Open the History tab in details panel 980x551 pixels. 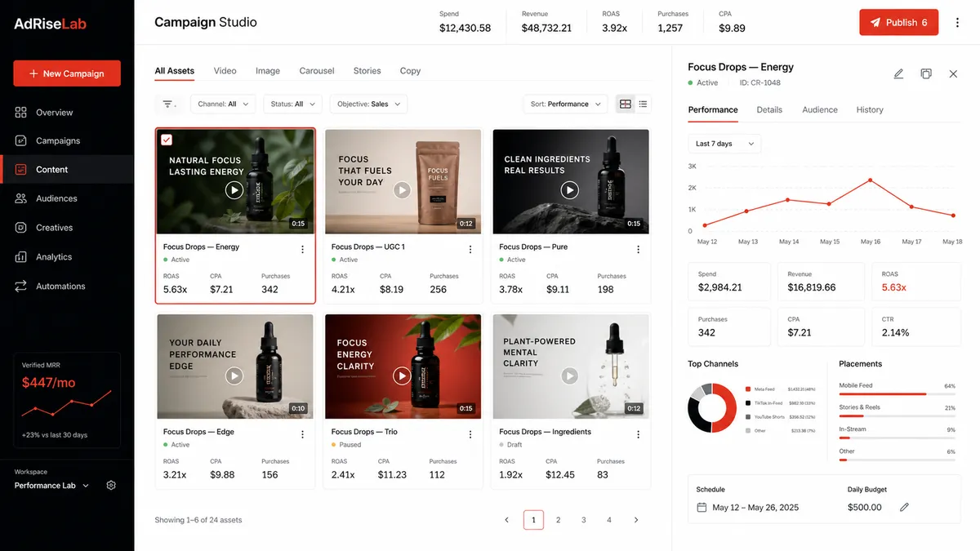pyautogui.click(x=870, y=109)
